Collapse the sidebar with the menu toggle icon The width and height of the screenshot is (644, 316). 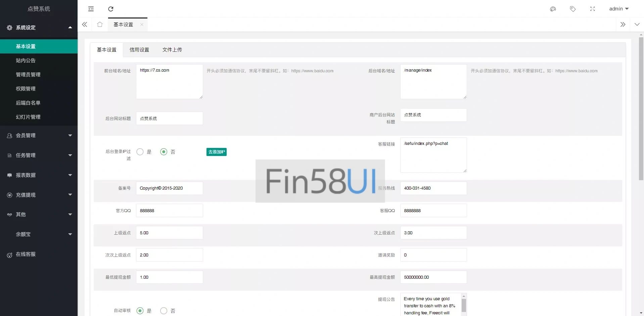tap(91, 9)
